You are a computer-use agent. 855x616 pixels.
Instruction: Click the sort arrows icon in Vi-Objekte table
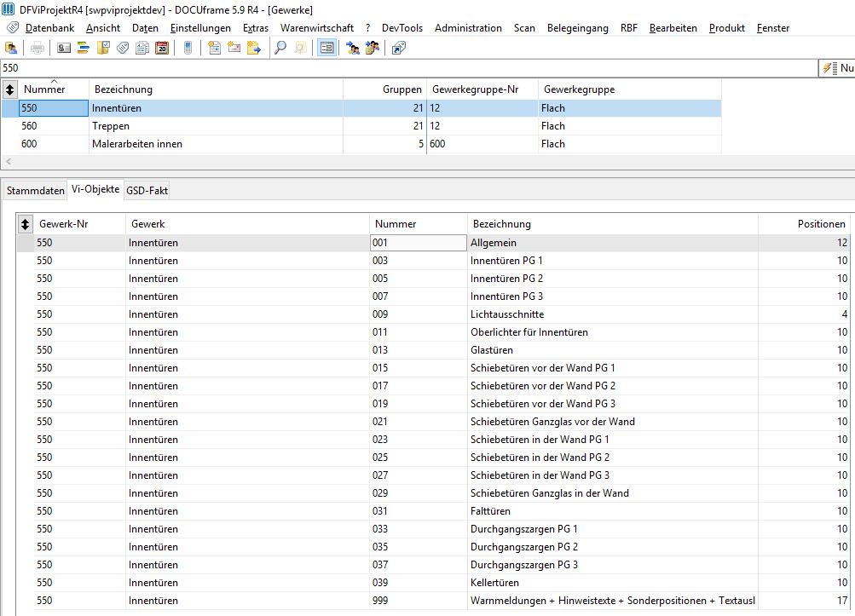[x=25, y=223]
